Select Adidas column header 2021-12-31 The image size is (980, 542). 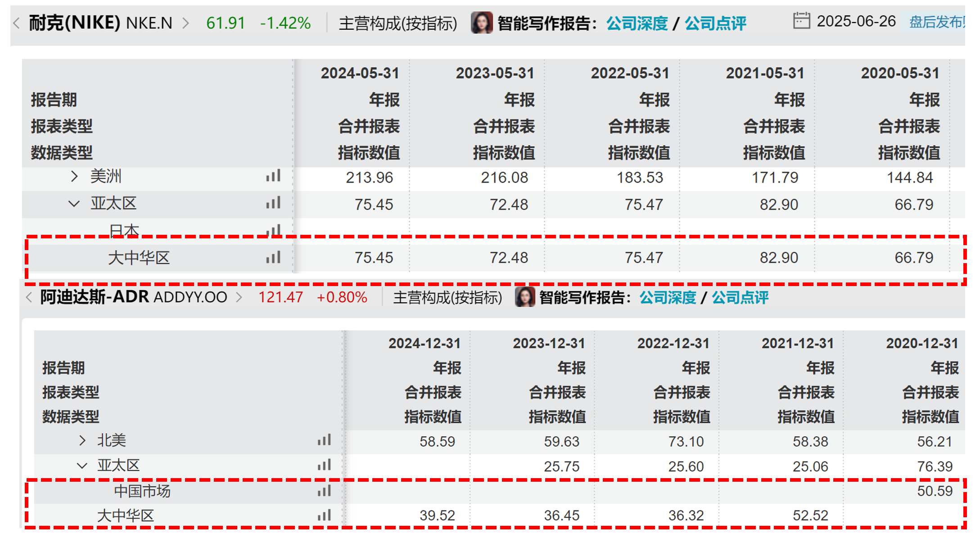[x=797, y=343]
